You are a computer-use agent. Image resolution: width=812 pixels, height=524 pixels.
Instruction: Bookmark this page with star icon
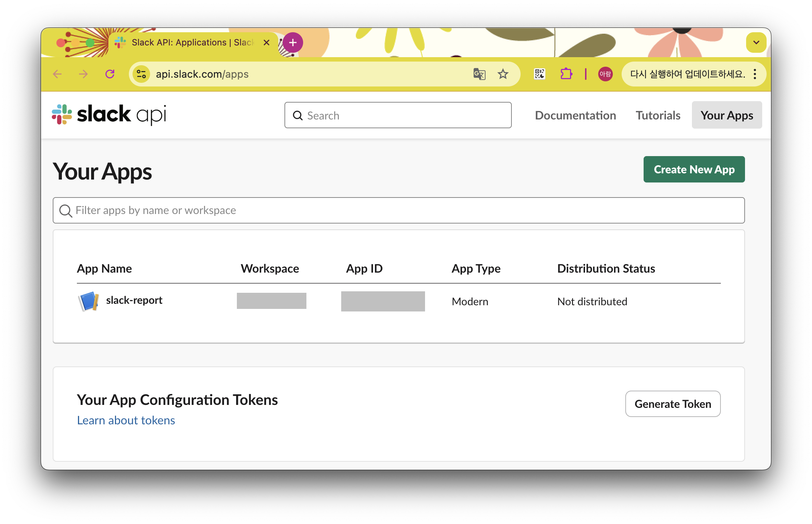(503, 74)
